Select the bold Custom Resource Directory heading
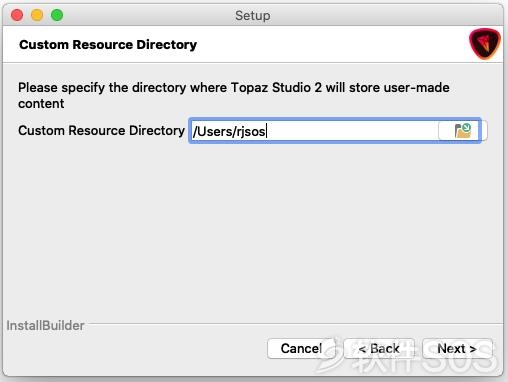The image size is (508, 382). [x=108, y=45]
